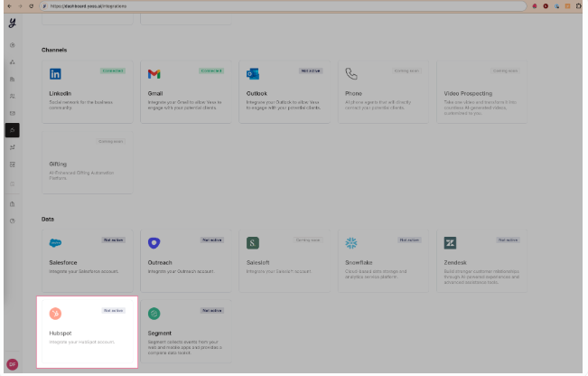Click the LinkedIn card title

(x=60, y=93)
